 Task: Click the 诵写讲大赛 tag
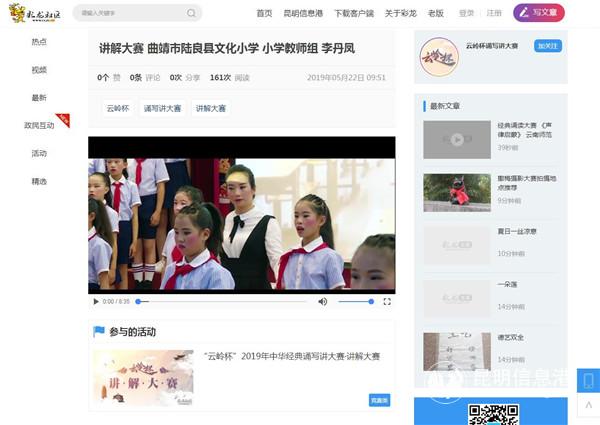click(x=162, y=108)
